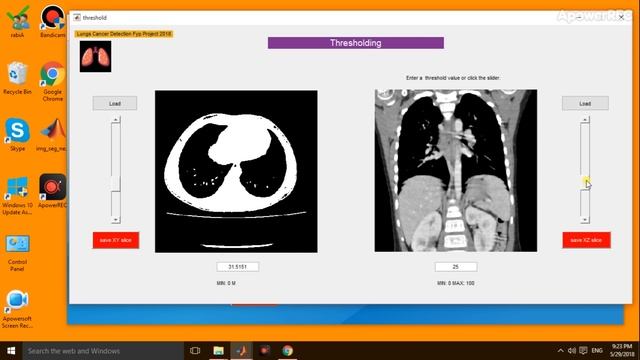Image resolution: width=640 pixels, height=360 pixels.
Task: Click the Search the web and Windows box
Action: click(x=103, y=351)
